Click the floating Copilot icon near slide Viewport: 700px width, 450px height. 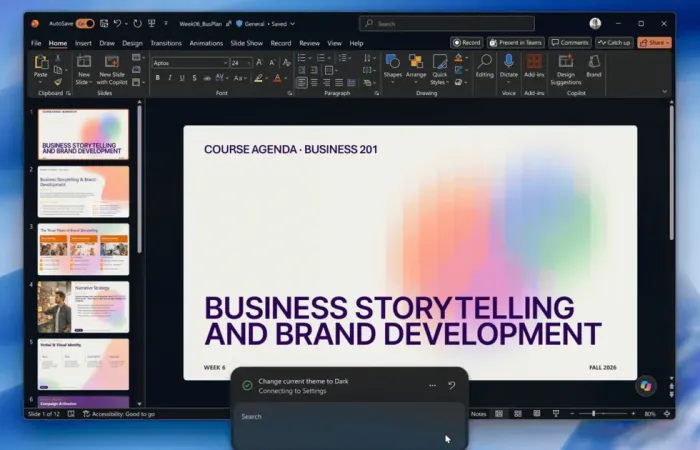(x=646, y=386)
